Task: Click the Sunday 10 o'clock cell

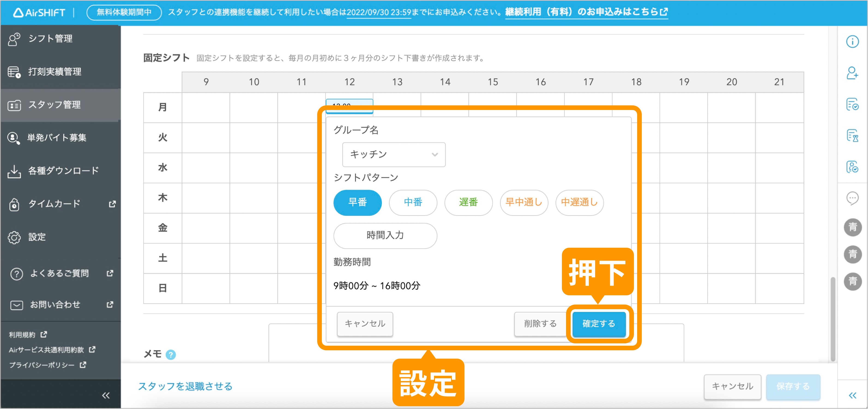Action: tap(254, 288)
